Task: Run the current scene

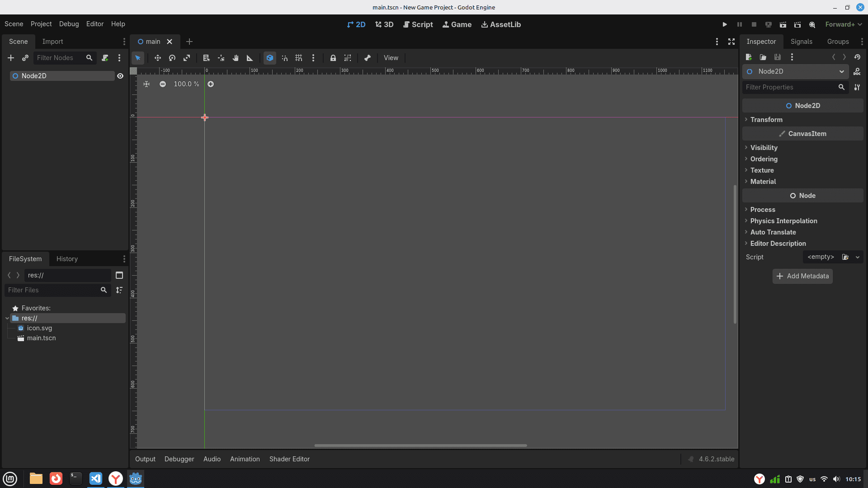Action: pyautogui.click(x=783, y=24)
